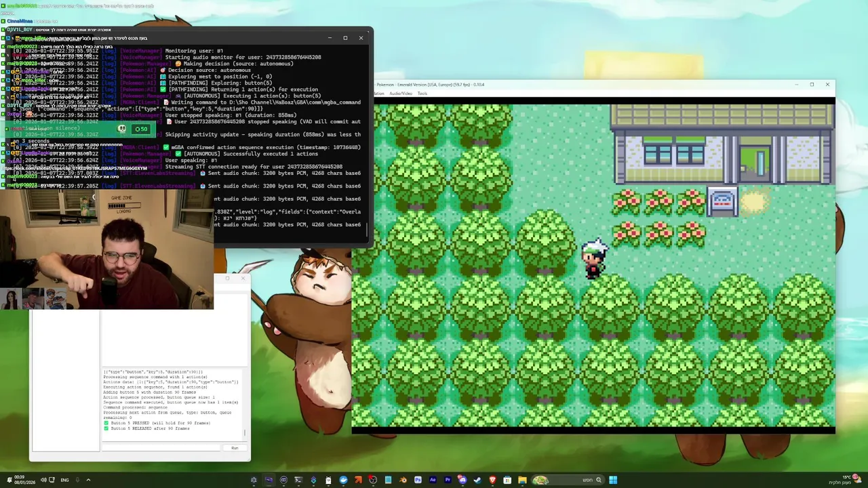Launch Blender from the taskbar

coord(403,480)
